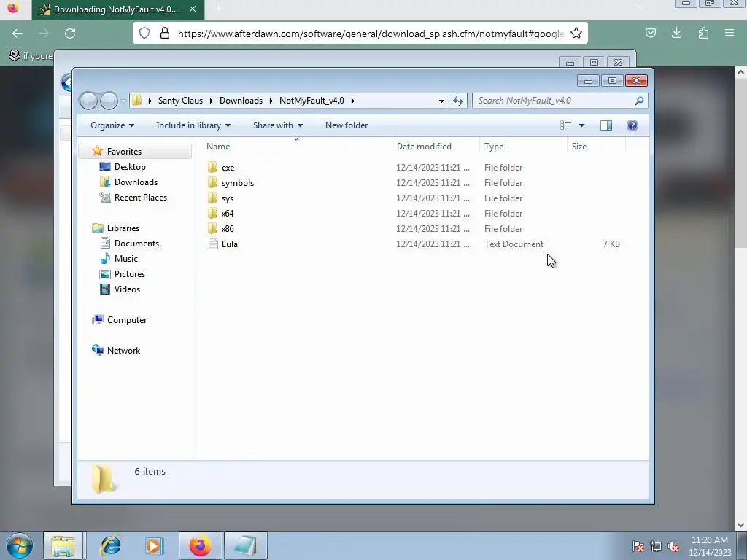Click the search magnifier icon in Explorer
Image resolution: width=747 pixels, height=560 pixels.
click(639, 101)
